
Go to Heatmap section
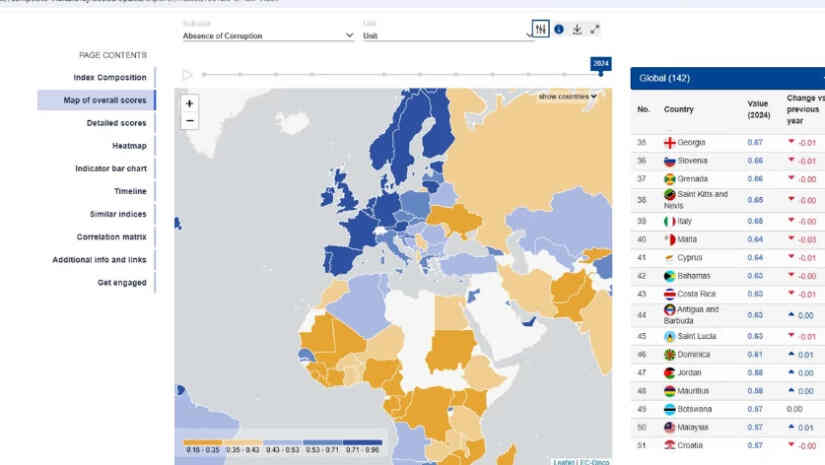pos(129,146)
